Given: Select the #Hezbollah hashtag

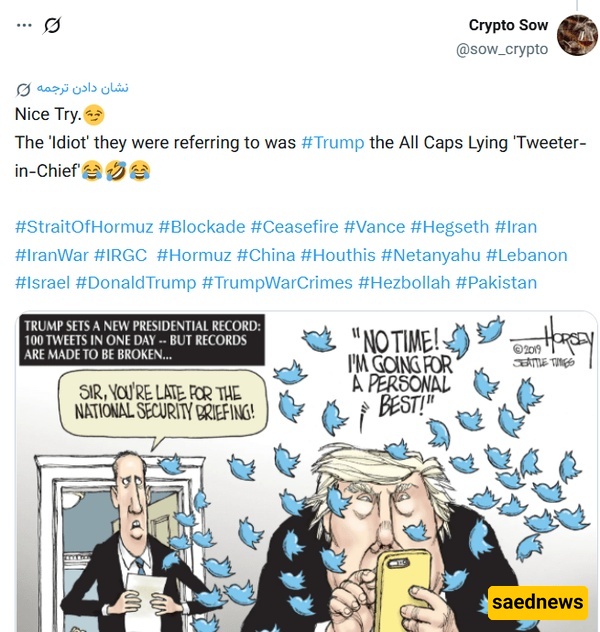Looking at the screenshot, I should coord(404,283).
